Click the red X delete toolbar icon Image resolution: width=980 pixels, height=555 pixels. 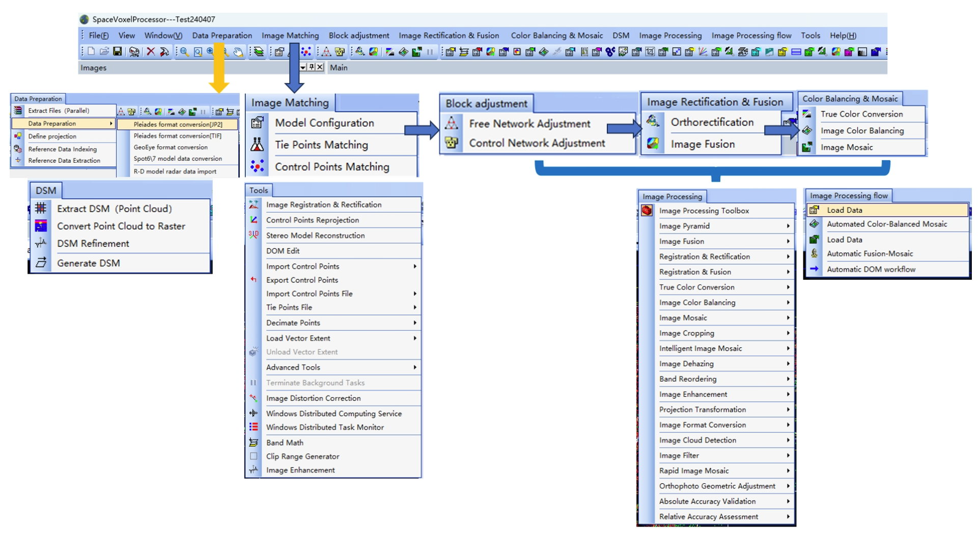151,51
